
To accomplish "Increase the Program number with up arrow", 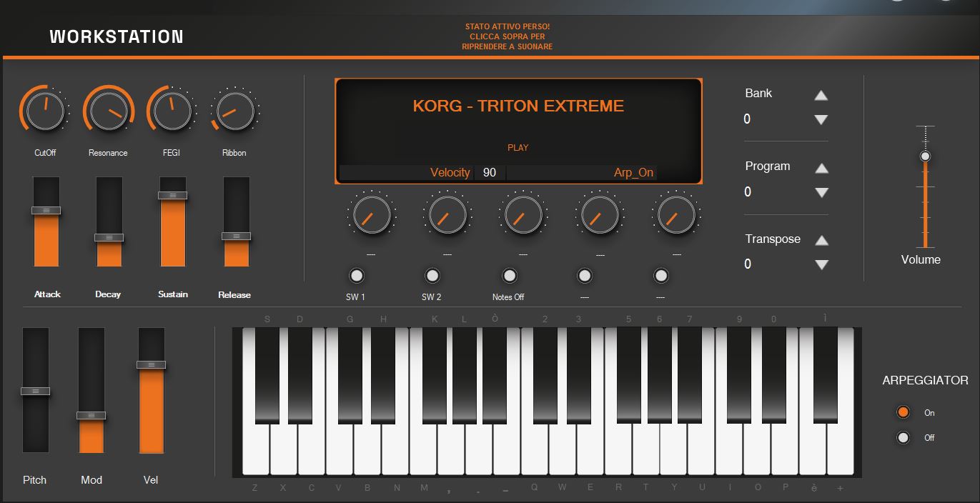I will [821, 168].
